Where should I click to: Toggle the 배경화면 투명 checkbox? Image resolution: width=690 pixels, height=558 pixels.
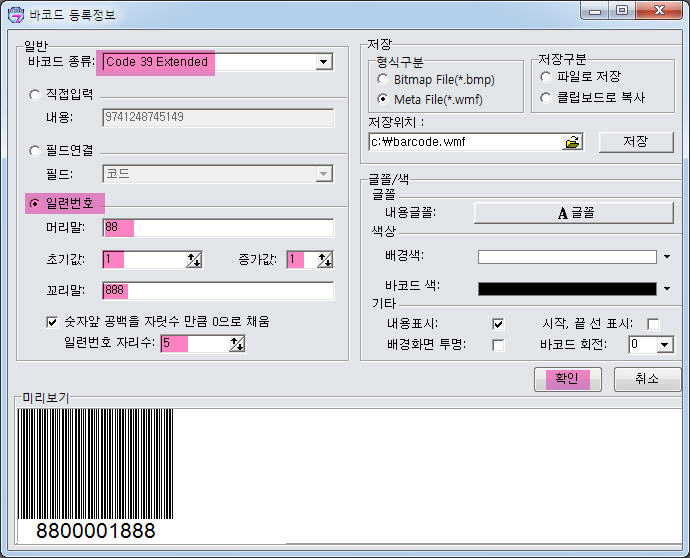point(498,345)
